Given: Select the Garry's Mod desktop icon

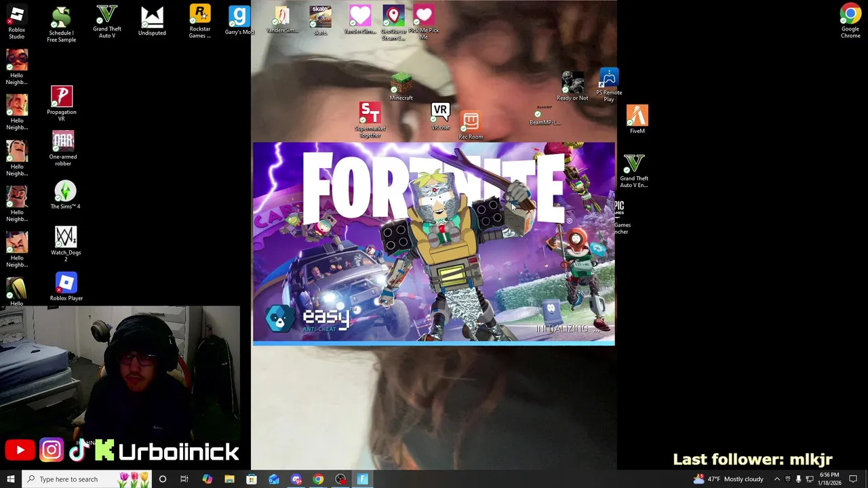Looking at the screenshot, I should tap(239, 20).
